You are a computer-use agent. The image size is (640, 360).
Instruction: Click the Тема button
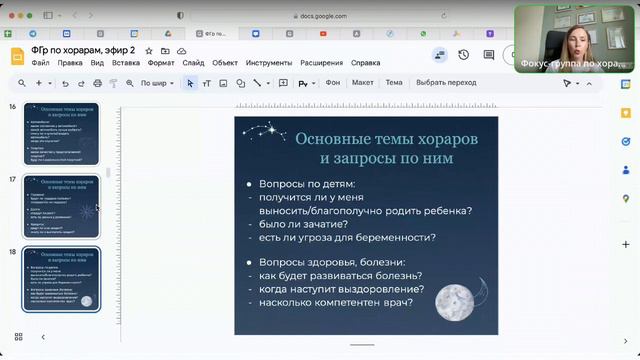394,83
